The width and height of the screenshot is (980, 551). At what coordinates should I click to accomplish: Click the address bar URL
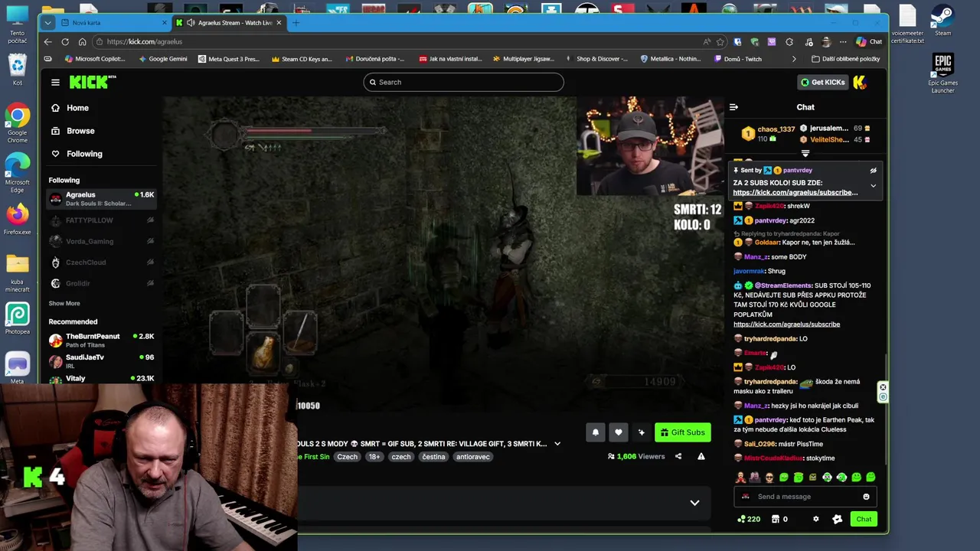tap(145, 42)
